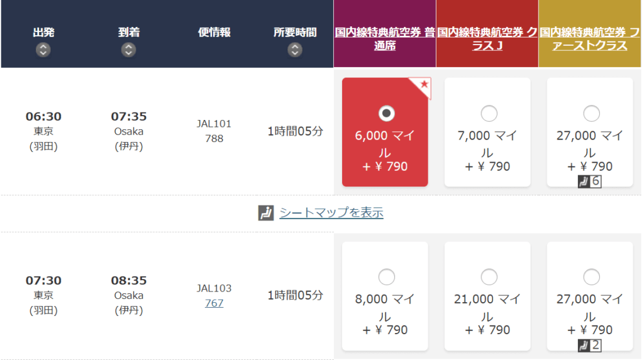Open 国内線特典航空券 ファーストクラス column header
Image resolution: width=644 pixels, height=360 pixels.
tap(590, 38)
